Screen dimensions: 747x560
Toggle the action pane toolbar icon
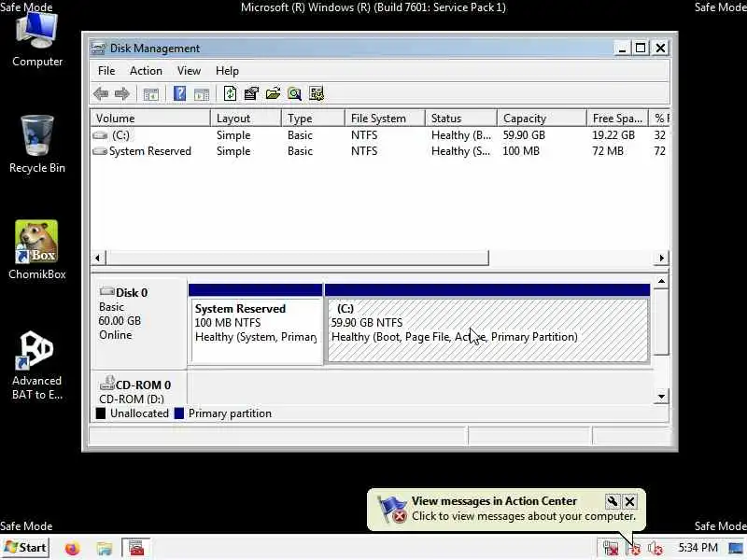point(202,94)
